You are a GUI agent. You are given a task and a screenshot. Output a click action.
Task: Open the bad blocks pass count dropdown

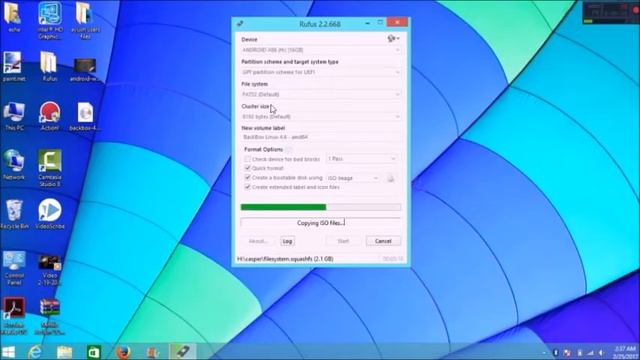coord(362,159)
